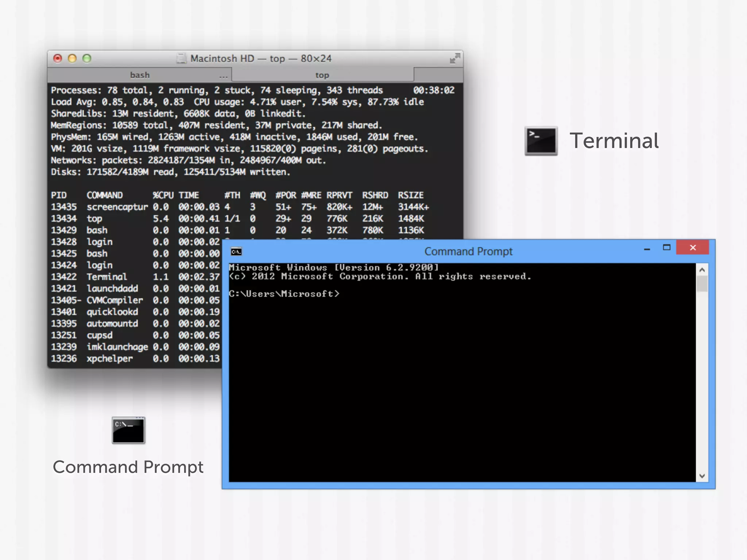The height and width of the screenshot is (560, 747).
Task: Click the cupsd process row
Action: pos(135,335)
